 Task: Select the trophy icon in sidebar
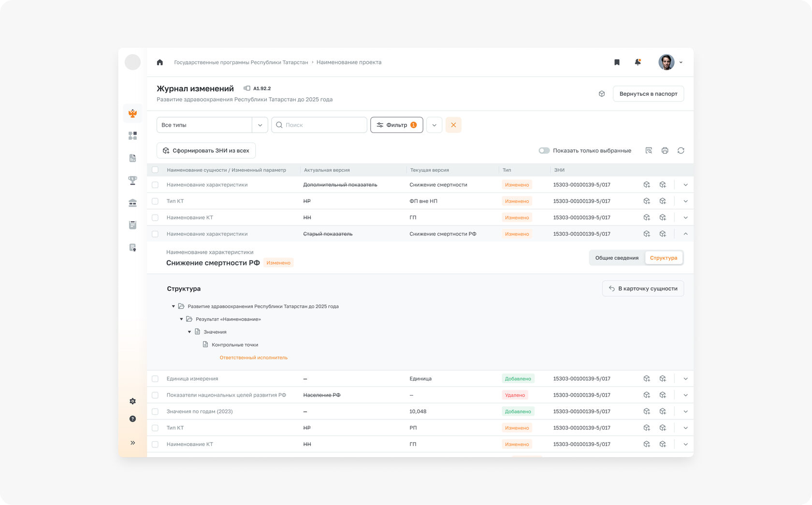point(132,180)
